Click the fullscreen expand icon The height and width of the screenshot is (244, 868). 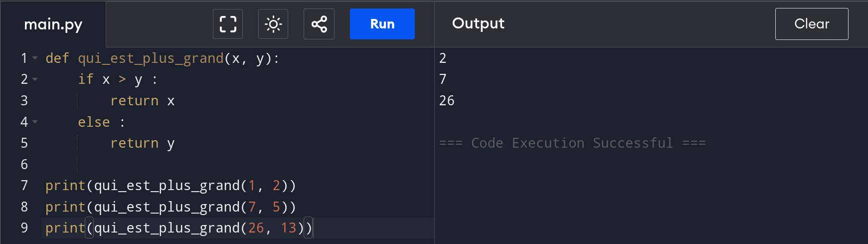[x=228, y=24]
